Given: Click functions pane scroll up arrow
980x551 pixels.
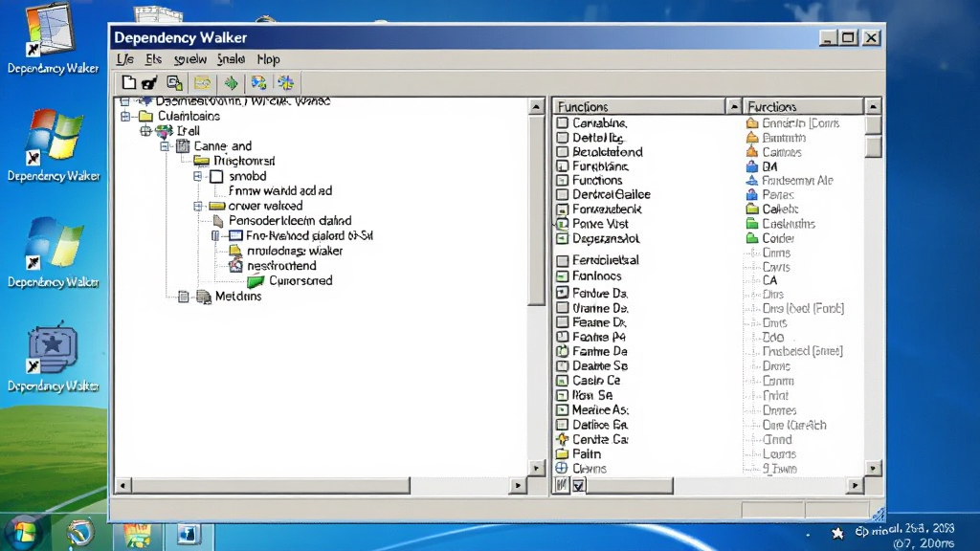Looking at the screenshot, I should (873, 106).
